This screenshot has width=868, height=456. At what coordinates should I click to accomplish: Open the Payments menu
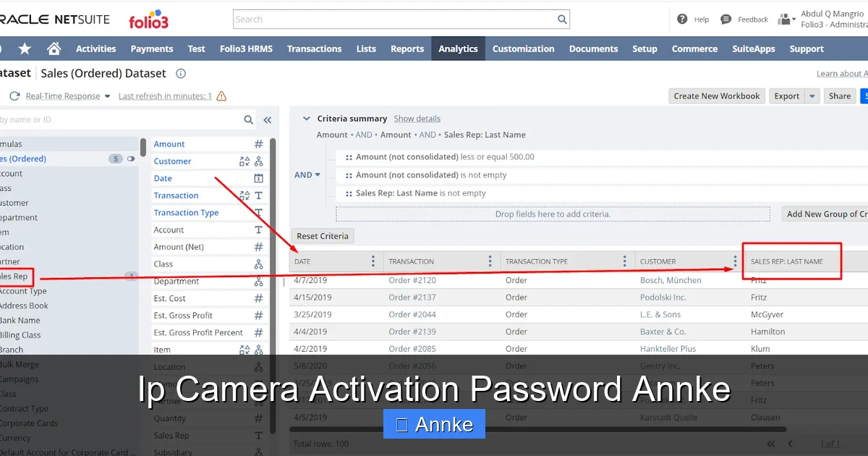152,48
